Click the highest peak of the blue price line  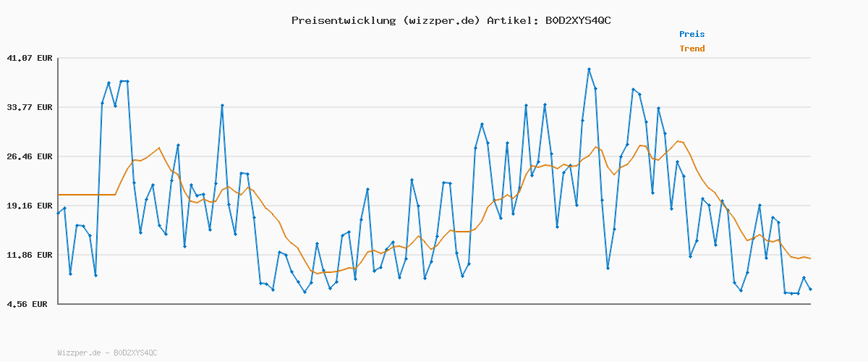pyautogui.click(x=589, y=69)
